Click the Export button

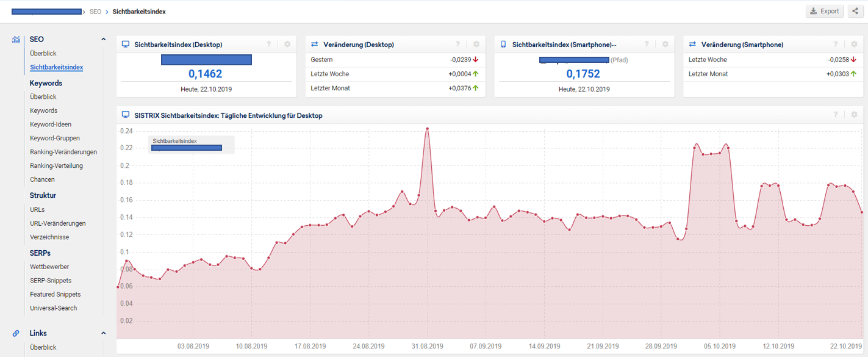click(x=825, y=11)
